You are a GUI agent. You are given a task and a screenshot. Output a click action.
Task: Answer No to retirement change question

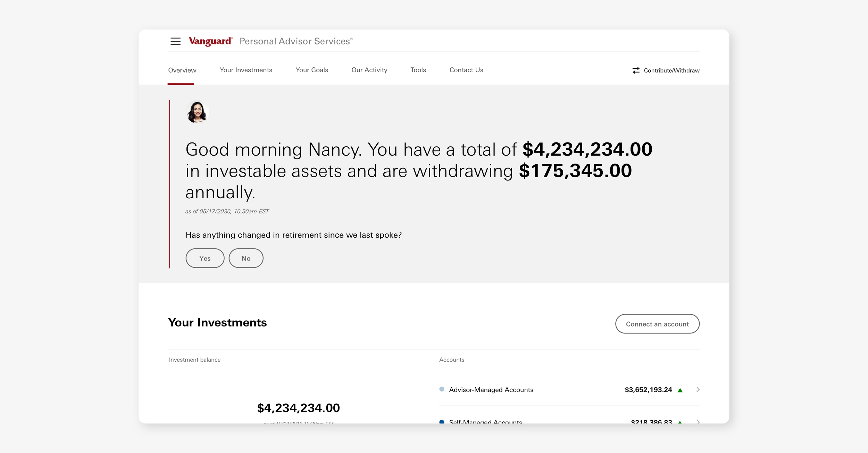(246, 258)
